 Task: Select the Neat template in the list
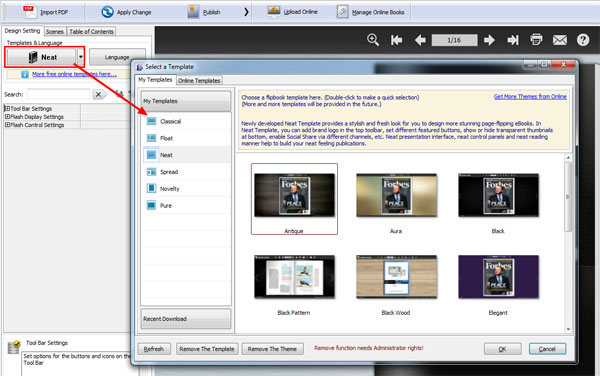point(187,155)
